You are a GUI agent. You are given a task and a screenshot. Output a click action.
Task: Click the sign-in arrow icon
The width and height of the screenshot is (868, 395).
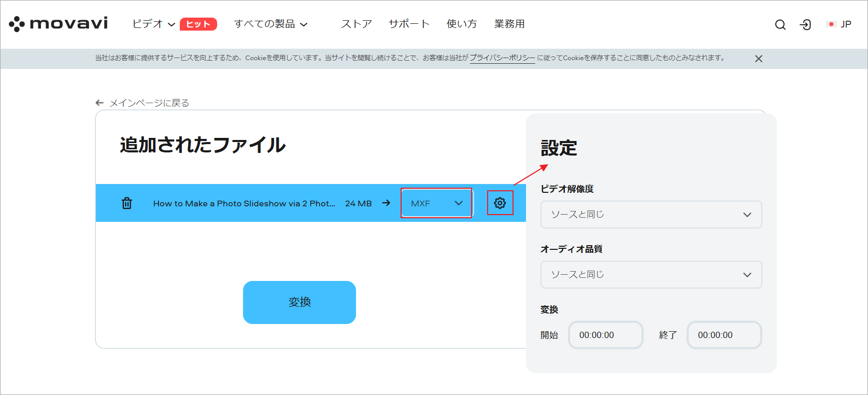point(805,24)
